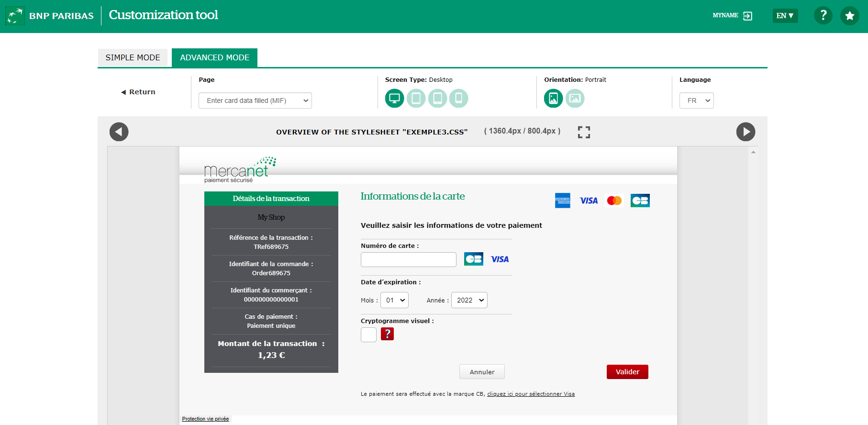Open help via the header question mark

tap(823, 16)
